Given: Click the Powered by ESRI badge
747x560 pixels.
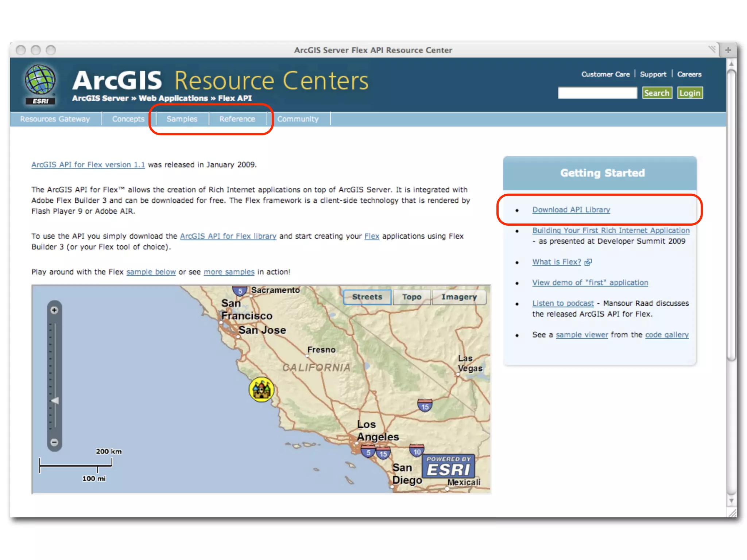Looking at the screenshot, I should click(x=449, y=467).
